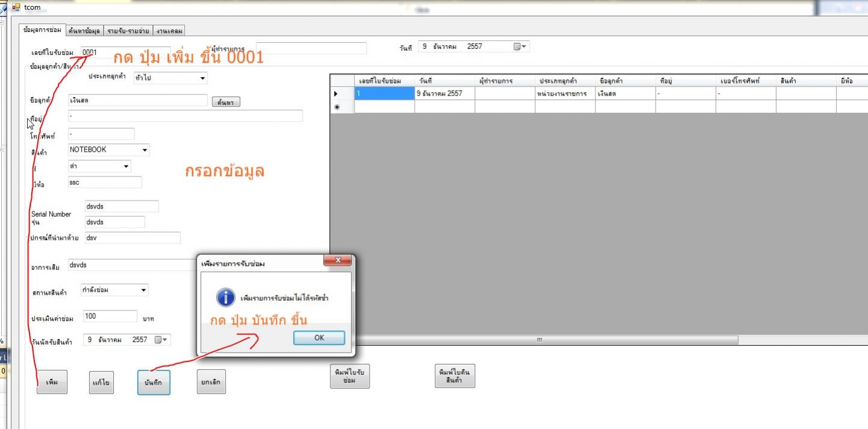Click the day value 9 in วันนัดรับสินค้า picker
This screenshot has width=868, height=429.
coord(90,340)
